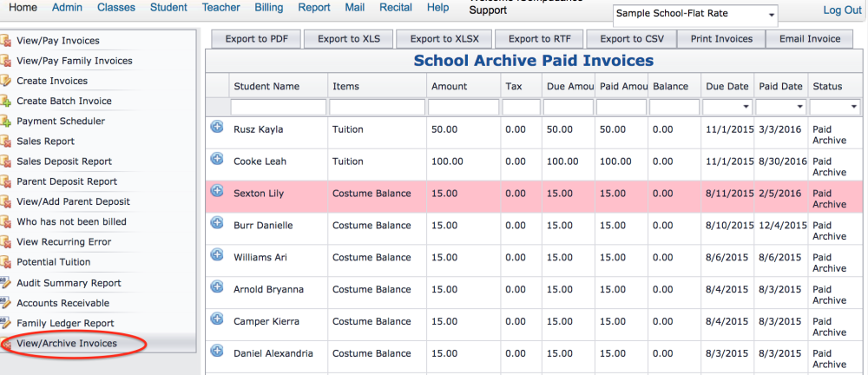Viewport: 868px width, 375px height.
Task: Open the Billing menu
Action: [269, 8]
